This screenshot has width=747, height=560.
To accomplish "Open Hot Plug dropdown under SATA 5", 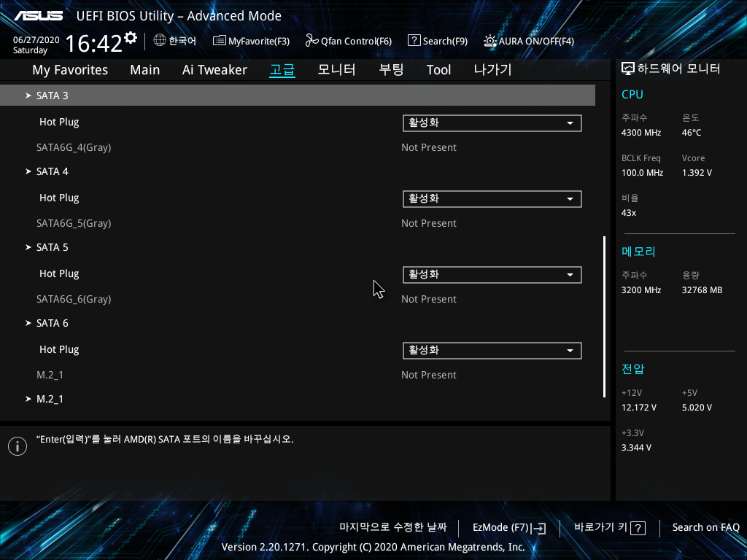I will pos(492,274).
